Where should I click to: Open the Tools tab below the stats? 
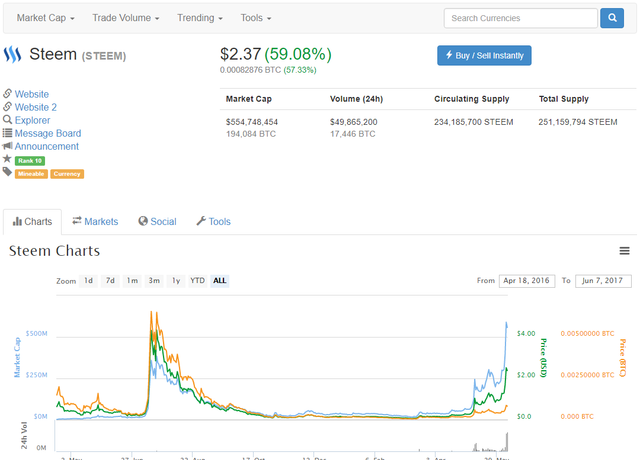[213, 221]
